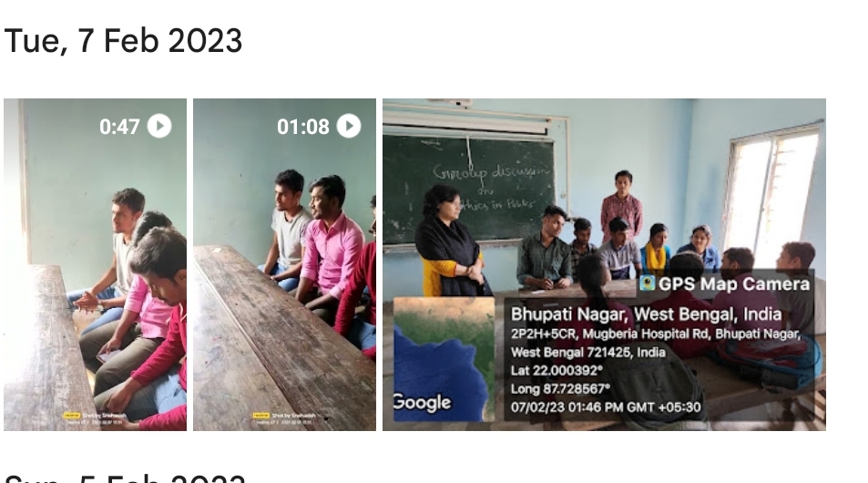Viewport: 868px width, 483px height.
Task: Click the satellite map inset in the photo
Action: point(444,359)
